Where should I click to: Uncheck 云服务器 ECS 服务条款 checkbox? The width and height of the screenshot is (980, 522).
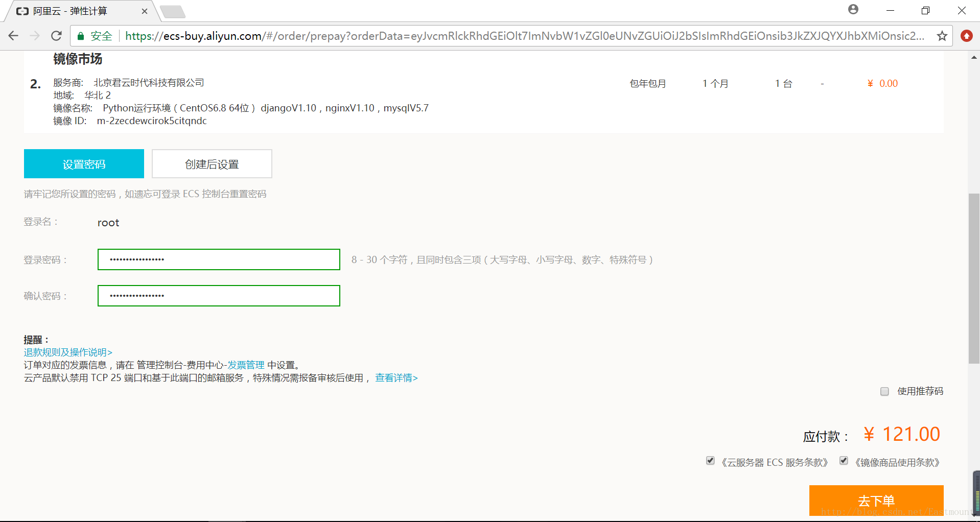[x=710, y=461]
